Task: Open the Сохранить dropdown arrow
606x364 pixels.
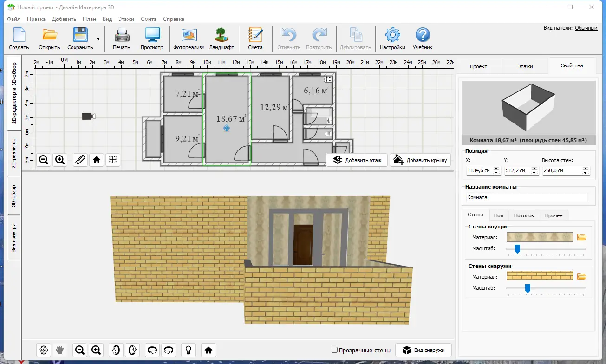Action: tap(98, 39)
